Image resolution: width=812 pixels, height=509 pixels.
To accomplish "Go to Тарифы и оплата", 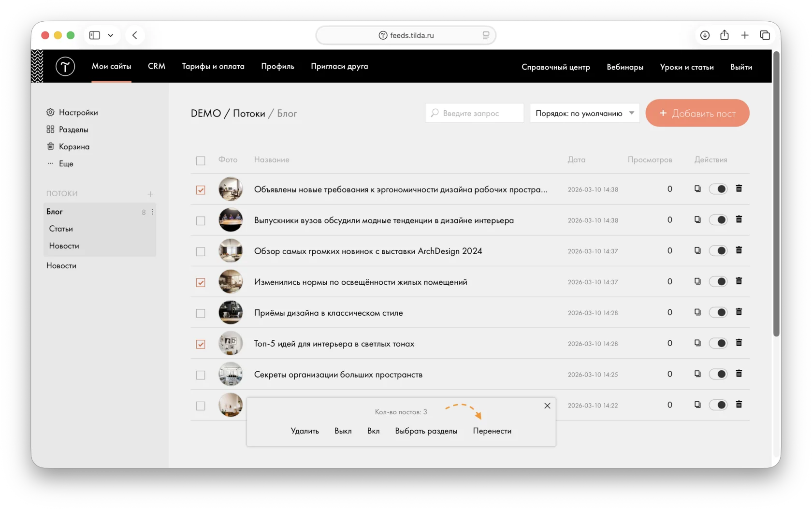I will (x=213, y=66).
